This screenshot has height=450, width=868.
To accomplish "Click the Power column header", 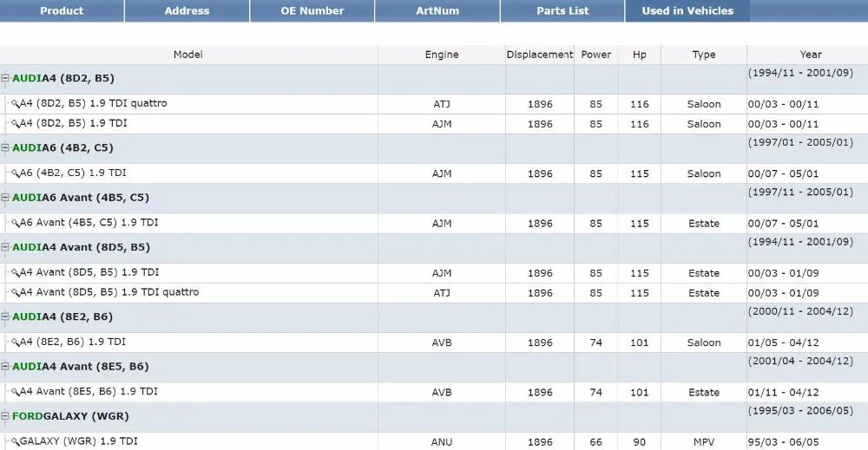I will [595, 55].
